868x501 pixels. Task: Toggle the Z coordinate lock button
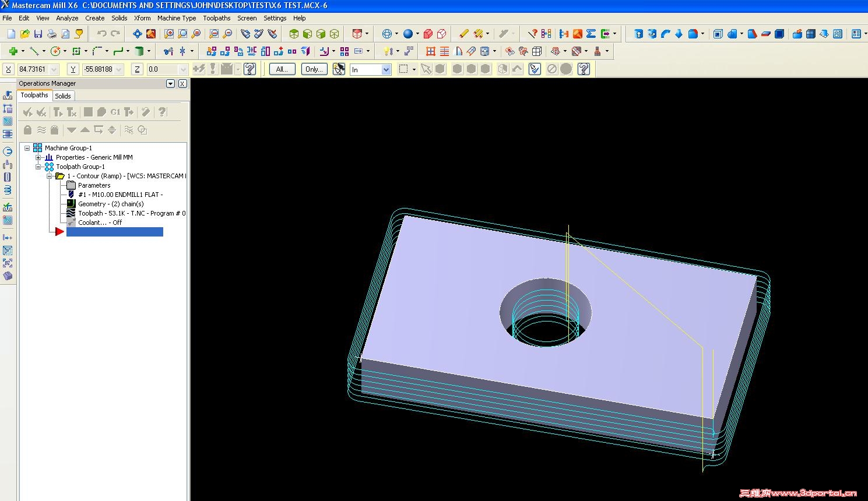coord(137,69)
